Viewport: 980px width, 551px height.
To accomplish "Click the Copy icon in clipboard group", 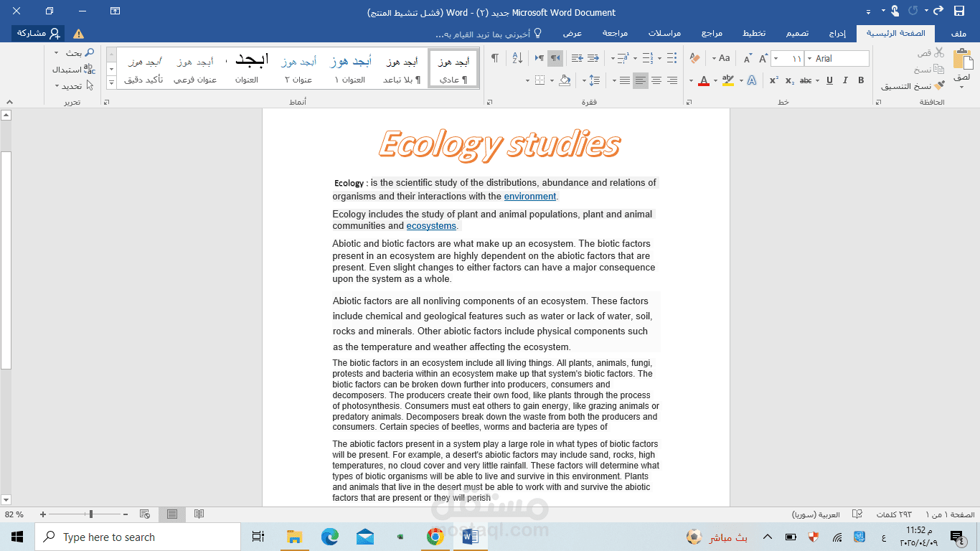I will coord(939,70).
